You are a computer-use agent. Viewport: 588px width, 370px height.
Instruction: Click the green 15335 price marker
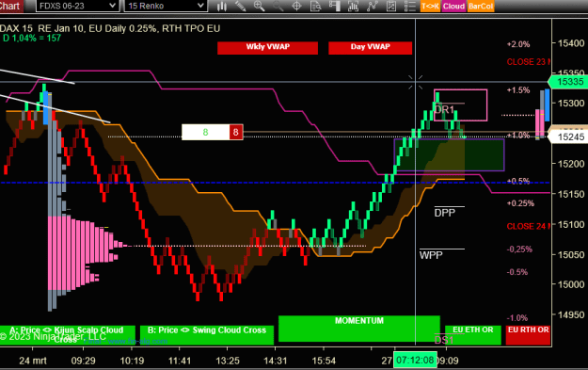click(567, 81)
